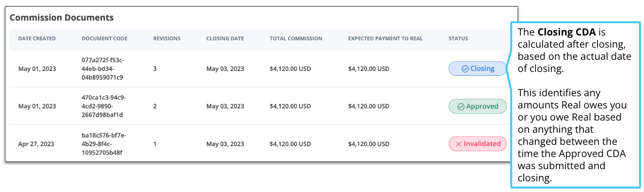Screen dimensions: 644x192
Task: Select document code starting with 077a272f
Action: pos(102,69)
